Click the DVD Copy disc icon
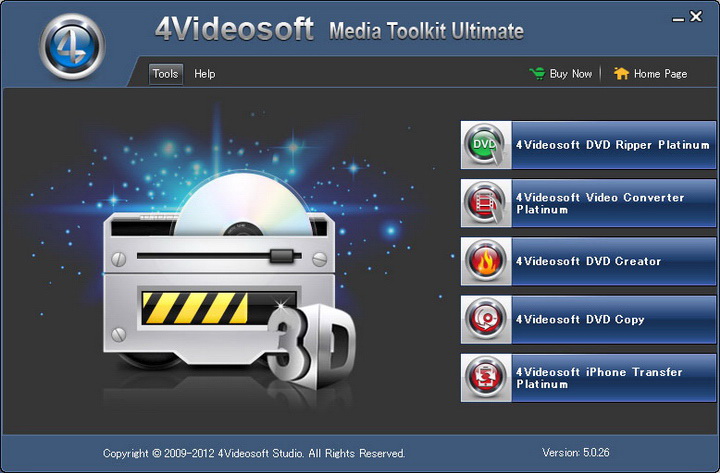Image resolution: width=720 pixels, height=473 pixels. coord(485,320)
